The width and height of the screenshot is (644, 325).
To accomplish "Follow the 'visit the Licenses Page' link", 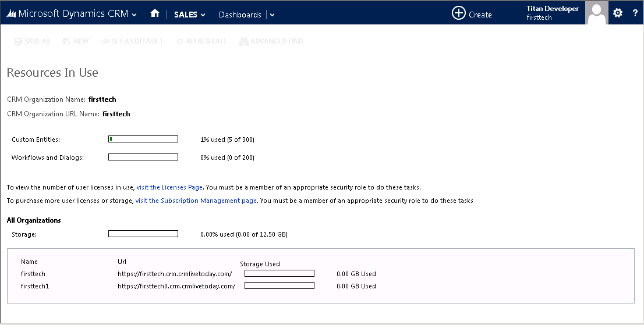I will click(169, 187).
